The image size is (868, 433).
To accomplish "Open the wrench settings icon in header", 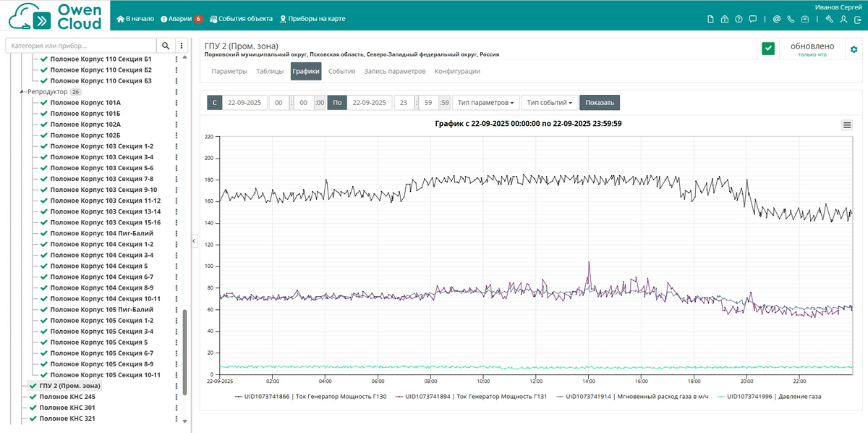I will (830, 20).
